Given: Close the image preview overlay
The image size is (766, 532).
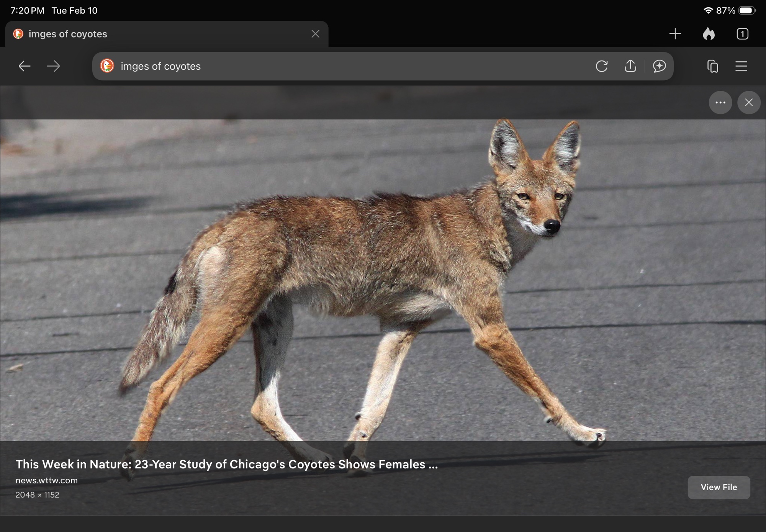Looking at the screenshot, I should (x=748, y=103).
